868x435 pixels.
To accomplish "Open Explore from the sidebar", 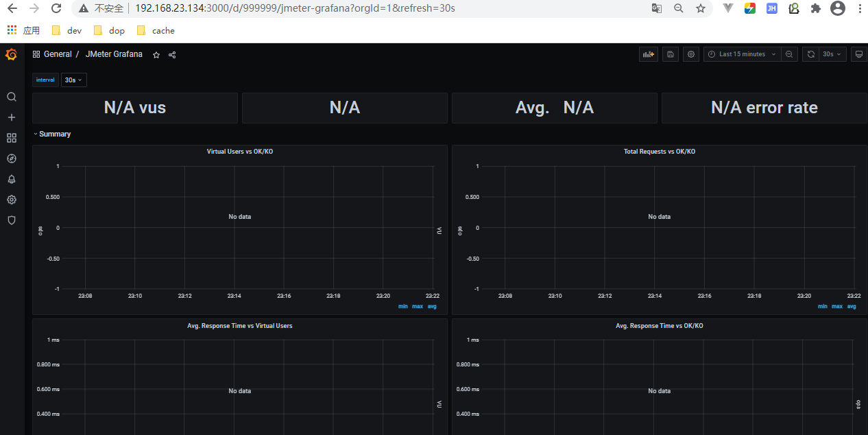I will click(x=11, y=158).
